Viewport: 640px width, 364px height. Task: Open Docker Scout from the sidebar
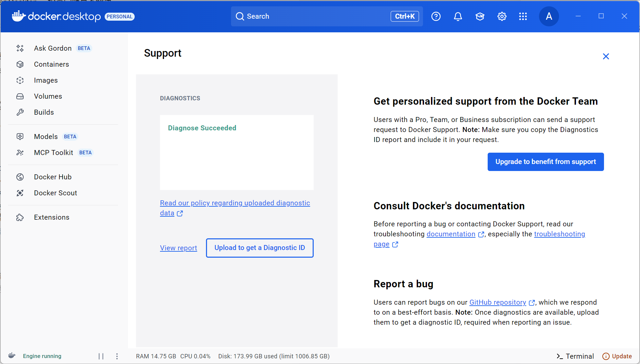pyautogui.click(x=55, y=193)
